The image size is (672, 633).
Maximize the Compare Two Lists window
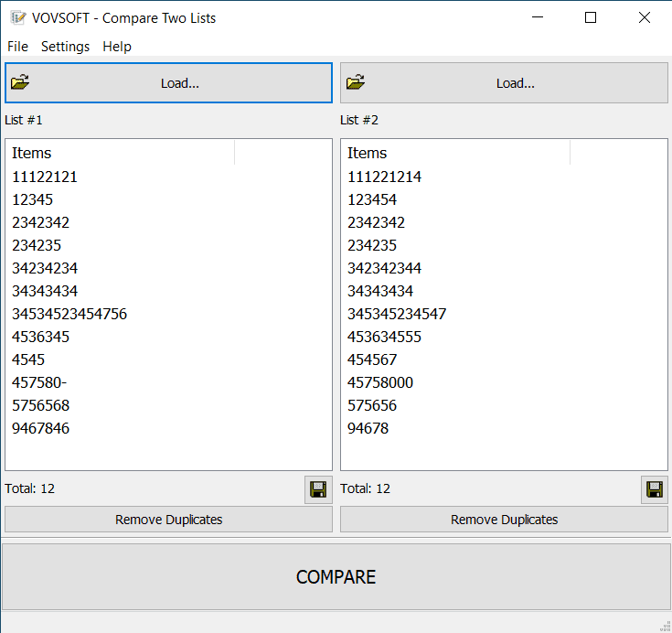tap(591, 17)
